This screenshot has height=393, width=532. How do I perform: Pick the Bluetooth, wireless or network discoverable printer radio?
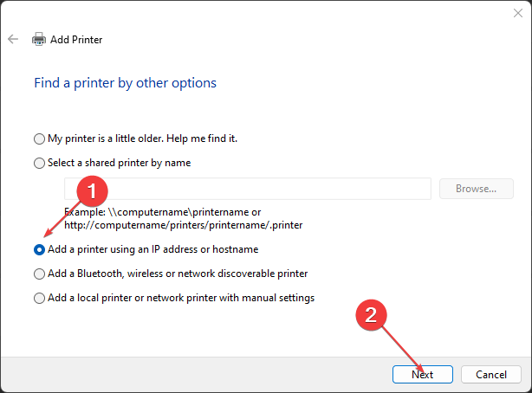39,274
